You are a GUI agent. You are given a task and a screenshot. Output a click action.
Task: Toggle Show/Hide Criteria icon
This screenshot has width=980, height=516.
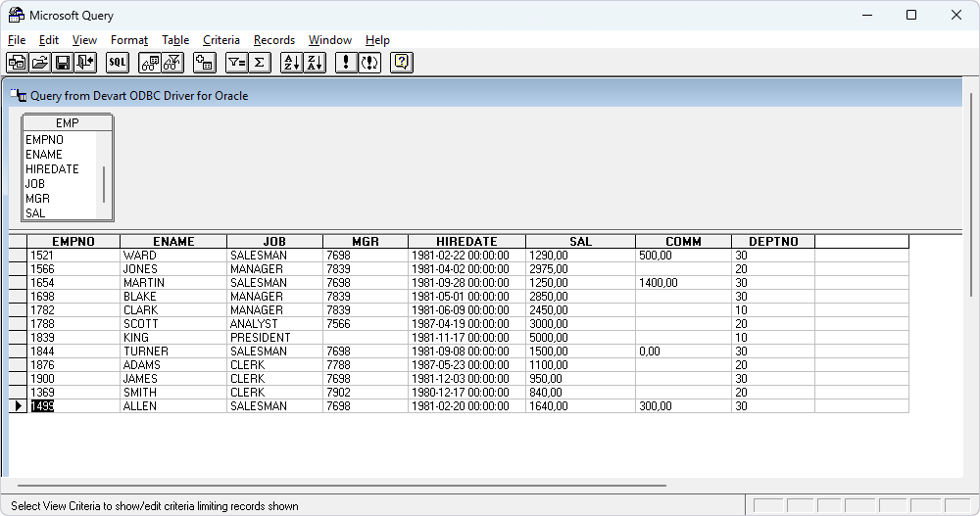pos(172,63)
